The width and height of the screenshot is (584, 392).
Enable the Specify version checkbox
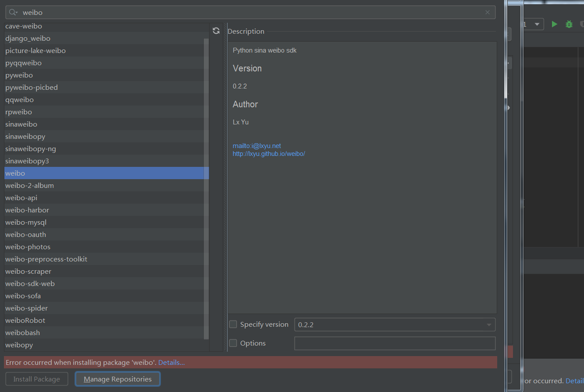[233, 325]
